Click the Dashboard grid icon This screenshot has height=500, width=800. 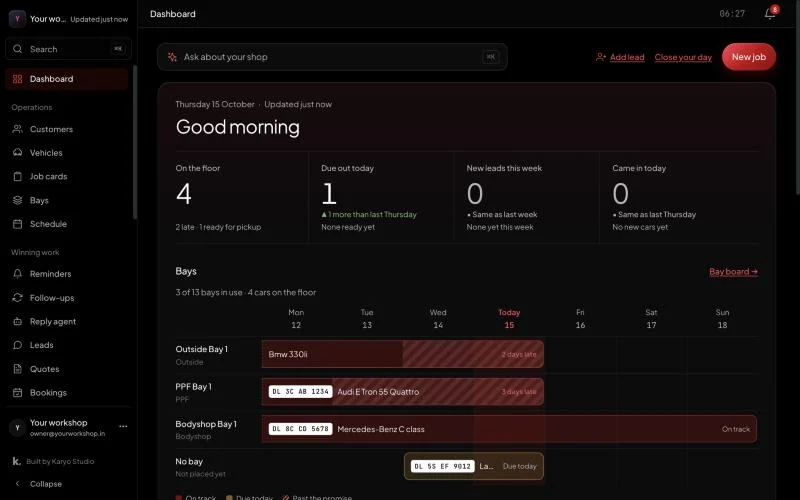(x=17, y=79)
